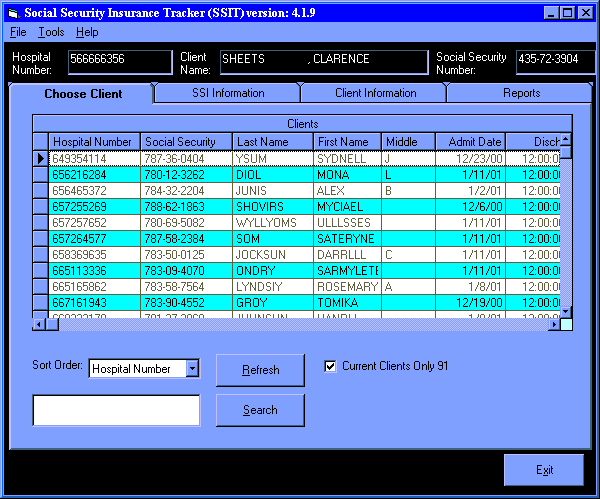This screenshot has height=499, width=600.
Task: Click the Refresh button
Action: pyautogui.click(x=260, y=370)
